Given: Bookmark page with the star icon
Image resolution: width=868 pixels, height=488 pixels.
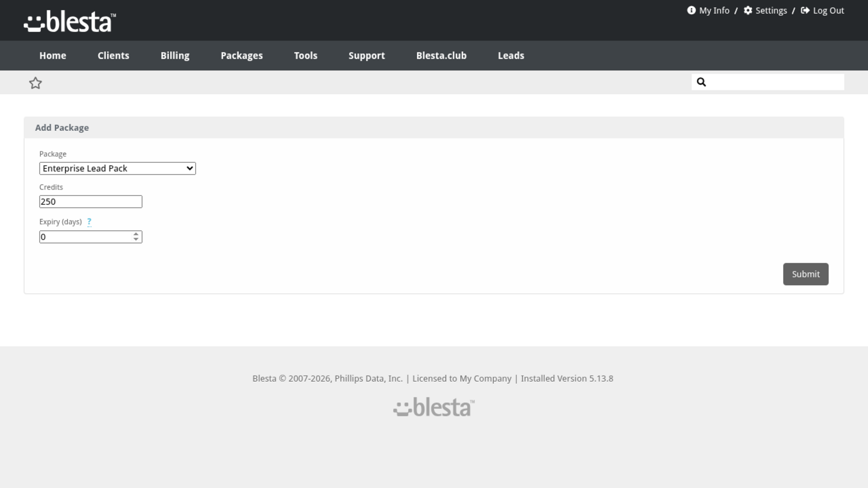Looking at the screenshot, I should pyautogui.click(x=35, y=83).
